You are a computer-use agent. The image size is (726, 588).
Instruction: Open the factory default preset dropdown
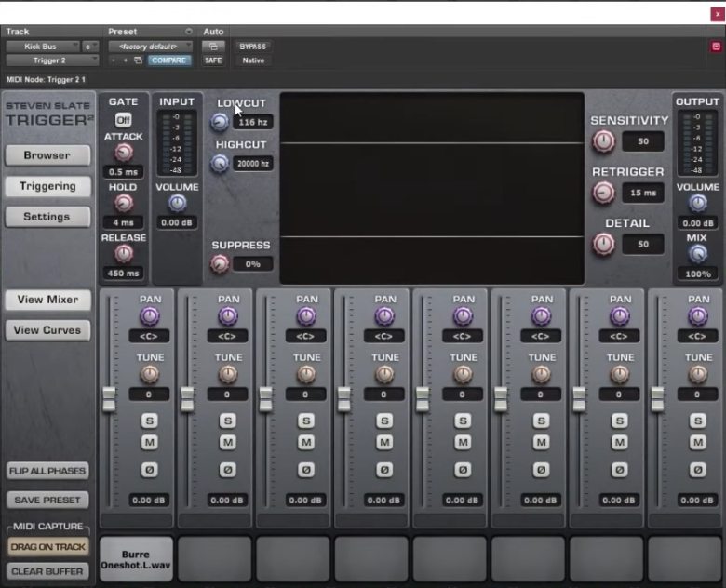[x=151, y=47]
